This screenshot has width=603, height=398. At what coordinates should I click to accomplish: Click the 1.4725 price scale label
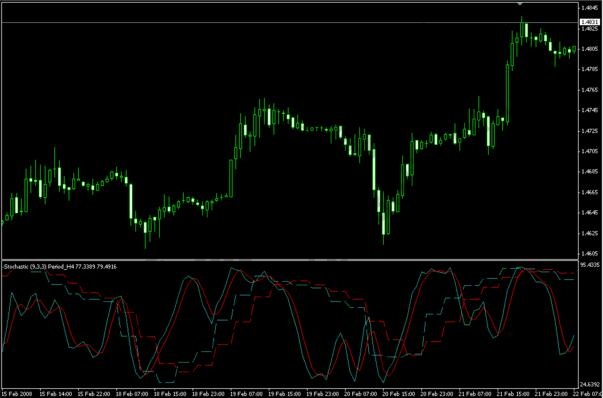[590, 131]
